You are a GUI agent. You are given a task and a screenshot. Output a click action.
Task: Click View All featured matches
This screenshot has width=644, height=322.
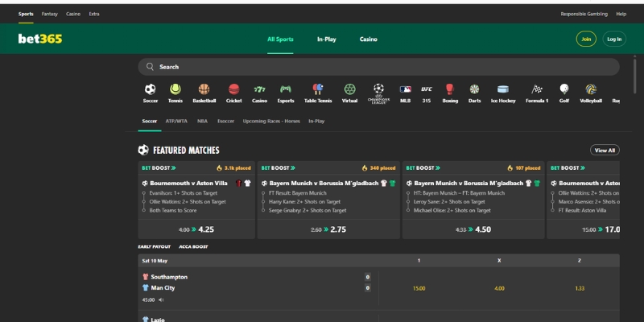(605, 151)
